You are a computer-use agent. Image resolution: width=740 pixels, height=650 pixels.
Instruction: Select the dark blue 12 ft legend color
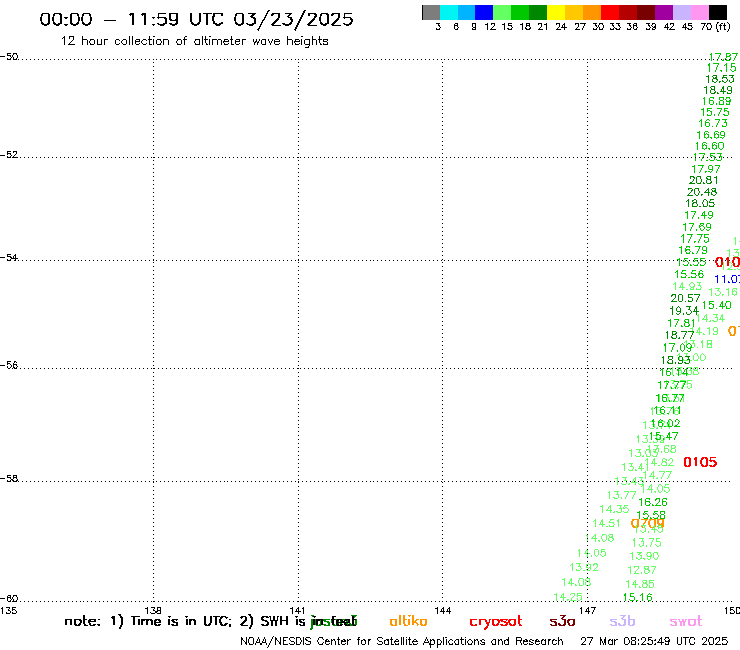484,12
